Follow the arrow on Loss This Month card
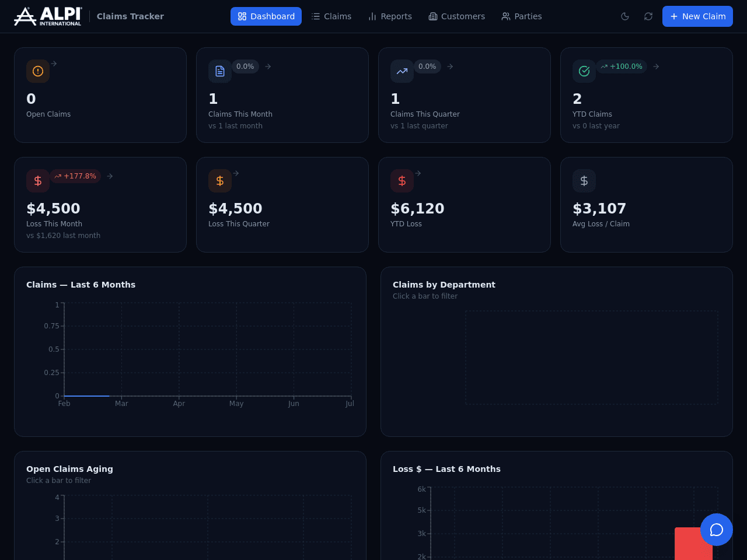Image resolution: width=747 pixels, height=560 pixels. pyautogui.click(x=110, y=176)
